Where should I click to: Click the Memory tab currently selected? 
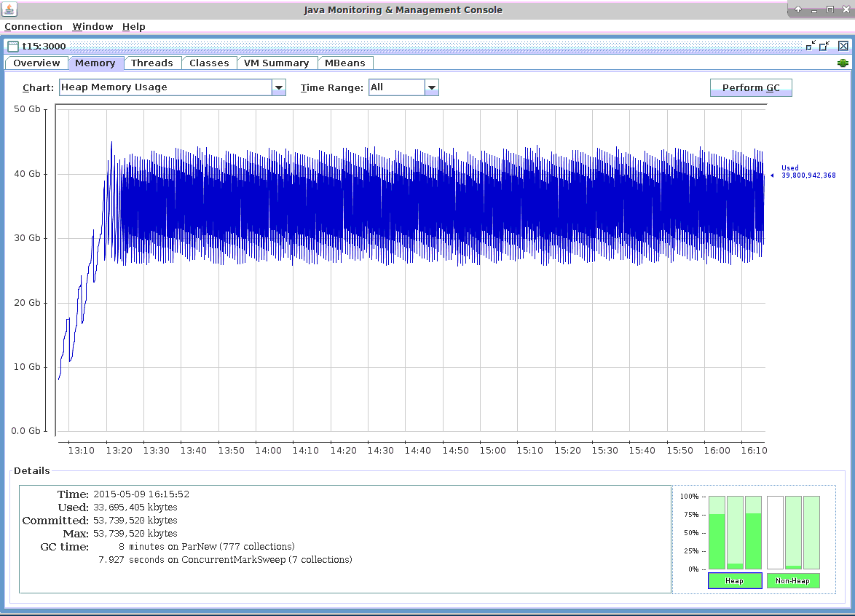click(95, 63)
